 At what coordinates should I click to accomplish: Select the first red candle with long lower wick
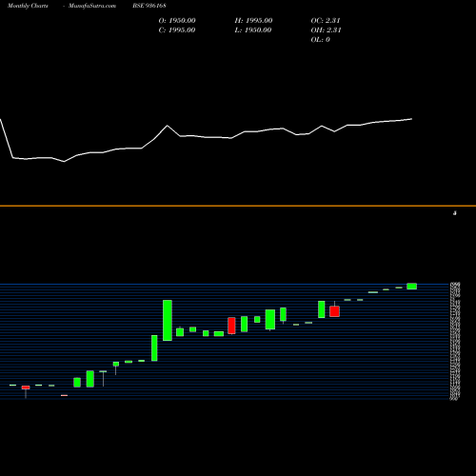pyautogui.click(x=26, y=388)
